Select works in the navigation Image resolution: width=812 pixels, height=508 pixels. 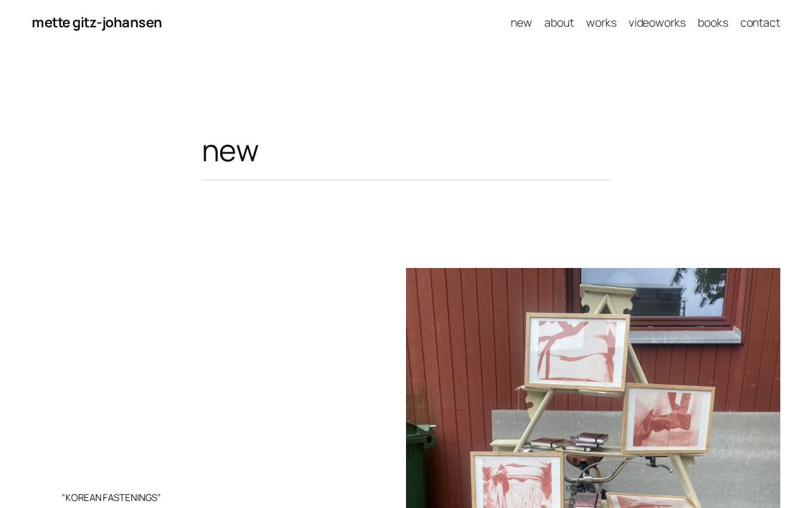point(601,22)
